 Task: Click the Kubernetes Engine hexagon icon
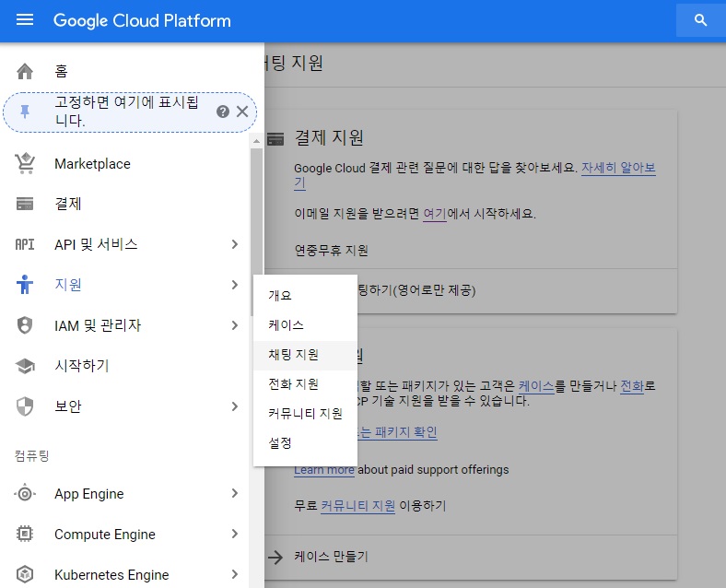tap(25, 574)
